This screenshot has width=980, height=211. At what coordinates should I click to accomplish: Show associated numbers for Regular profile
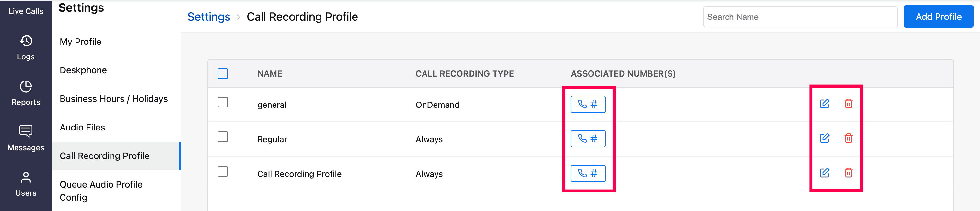[x=588, y=139]
